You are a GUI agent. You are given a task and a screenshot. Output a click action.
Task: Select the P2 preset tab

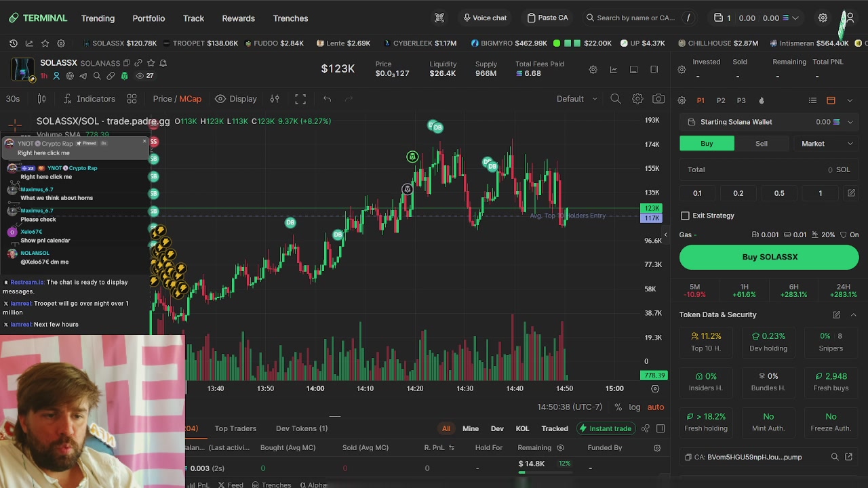pos(721,101)
